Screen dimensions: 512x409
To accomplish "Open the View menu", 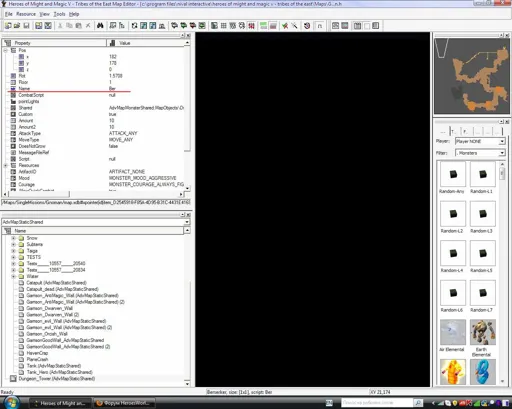I will pyautogui.click(x=44, y=14).
